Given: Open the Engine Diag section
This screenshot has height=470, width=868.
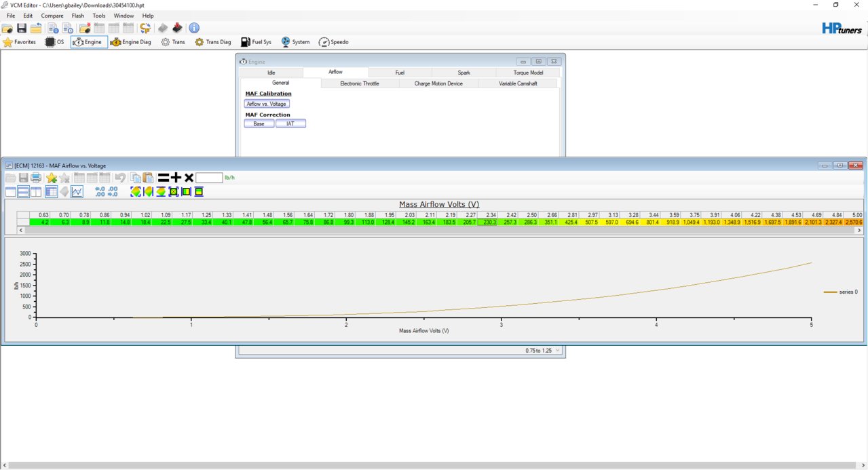Looking at the screenshot, I should pyautogui.click(x=131, y=42).
